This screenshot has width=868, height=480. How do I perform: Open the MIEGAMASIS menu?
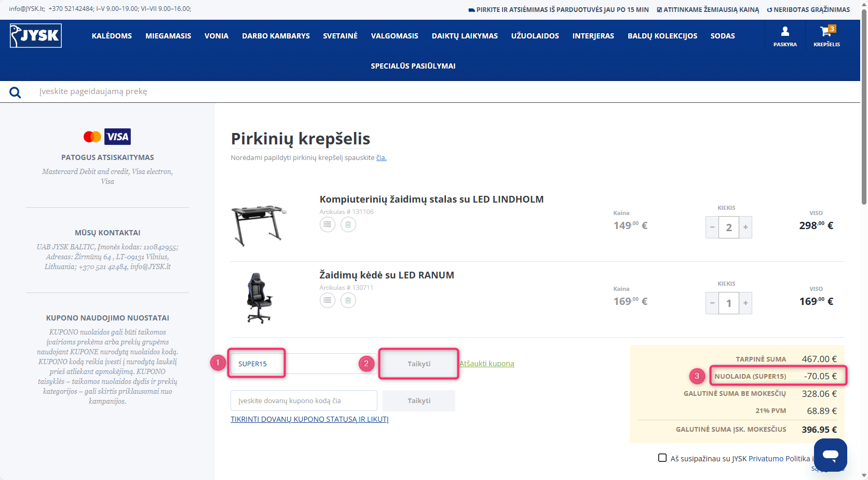tap(168, 36)
